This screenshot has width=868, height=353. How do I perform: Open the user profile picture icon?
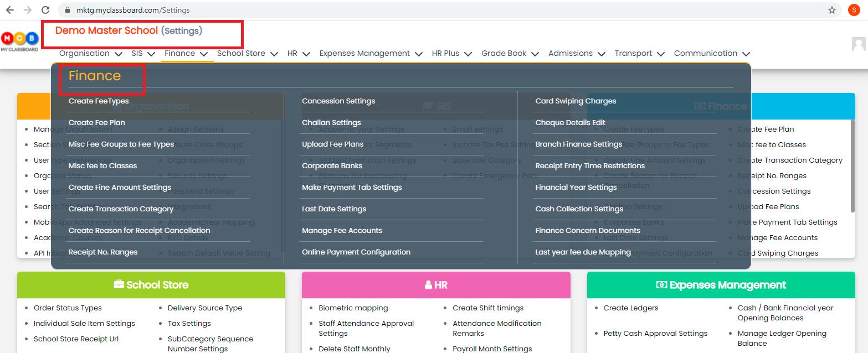[859, 44]
